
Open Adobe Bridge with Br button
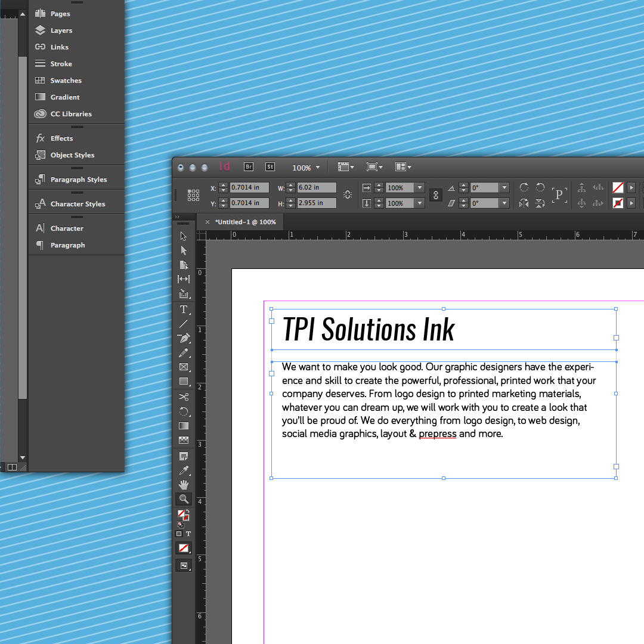248,167
